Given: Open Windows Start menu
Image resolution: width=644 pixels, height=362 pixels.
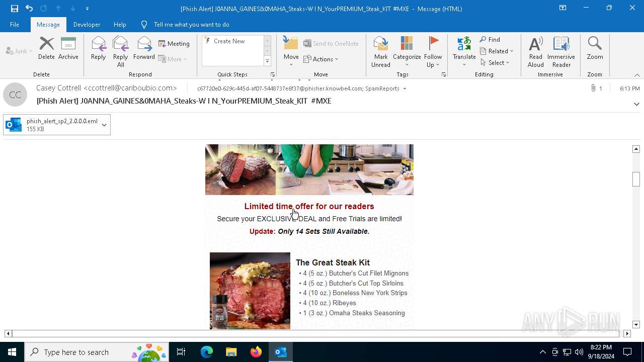Looking at the screenshot, I should point(12,352).
